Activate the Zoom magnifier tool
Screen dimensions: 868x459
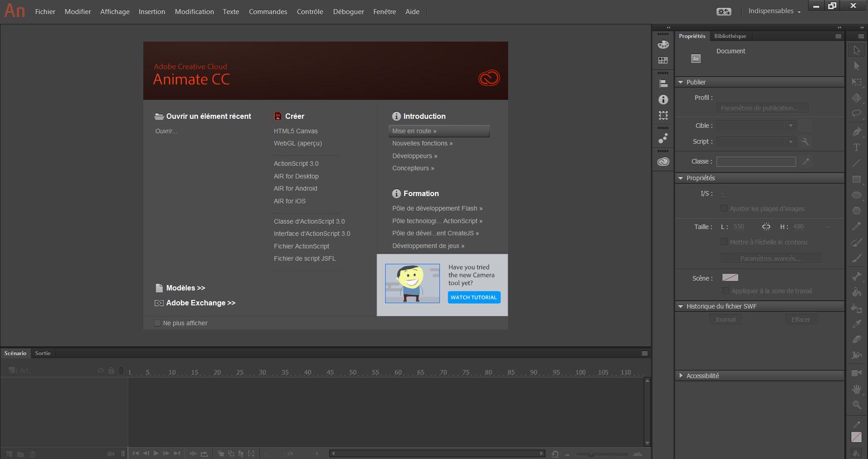coord(856,405)
